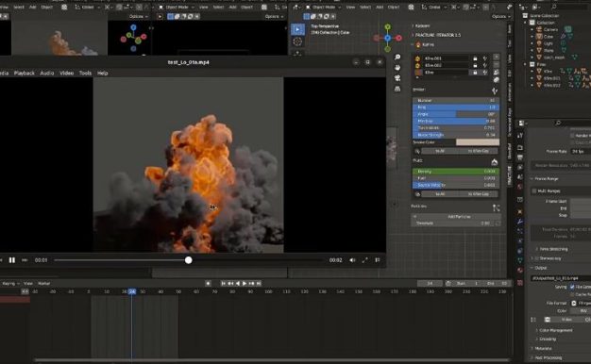591x364 pixels.
Task: Toggle fullscreen in the media player
Action: 364,260
